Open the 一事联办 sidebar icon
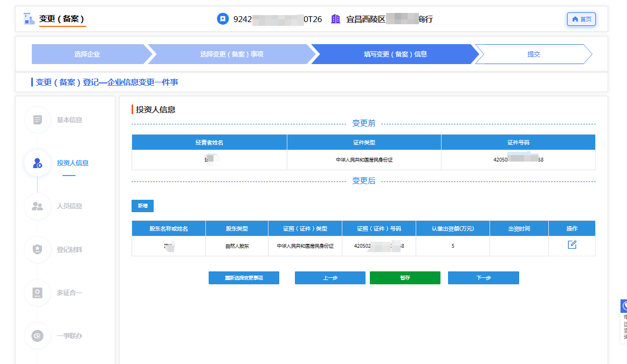 (37, 335)
